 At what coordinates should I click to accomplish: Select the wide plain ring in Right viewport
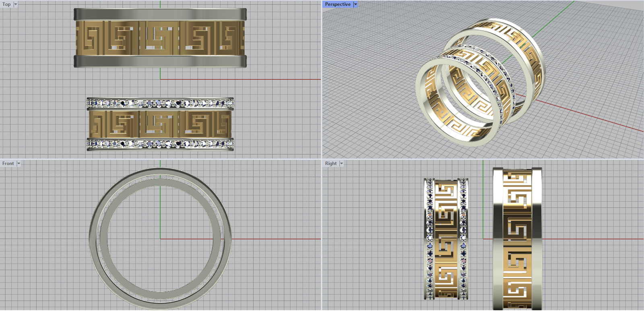coord(517,238)
